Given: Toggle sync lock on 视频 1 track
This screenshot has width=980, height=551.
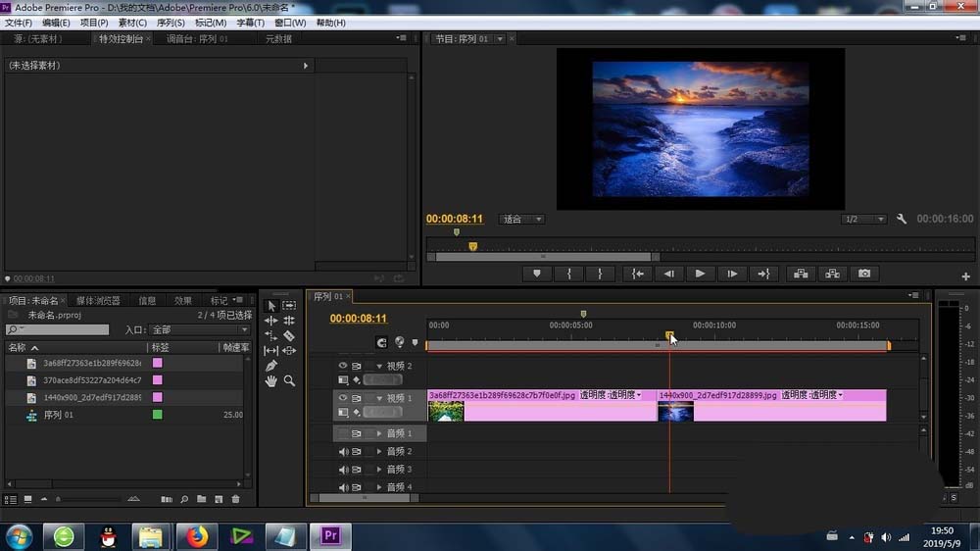Looking at the screenshot, I should 357,398.
